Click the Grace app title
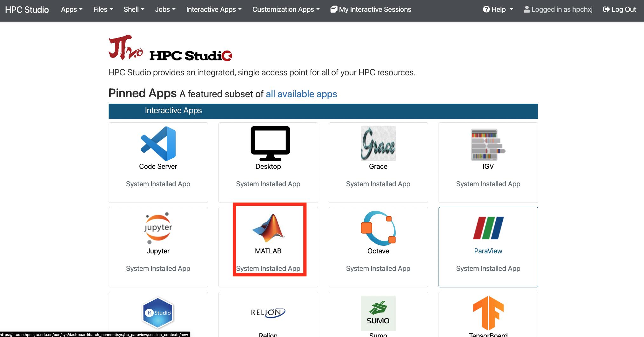 coord(378,167)
